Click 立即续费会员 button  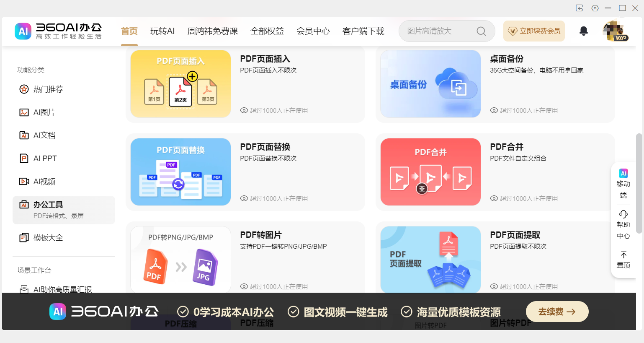pos(534,31)
